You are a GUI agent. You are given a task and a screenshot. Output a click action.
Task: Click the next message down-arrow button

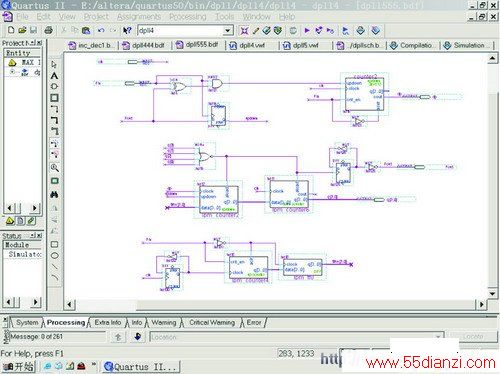point(138,337)
